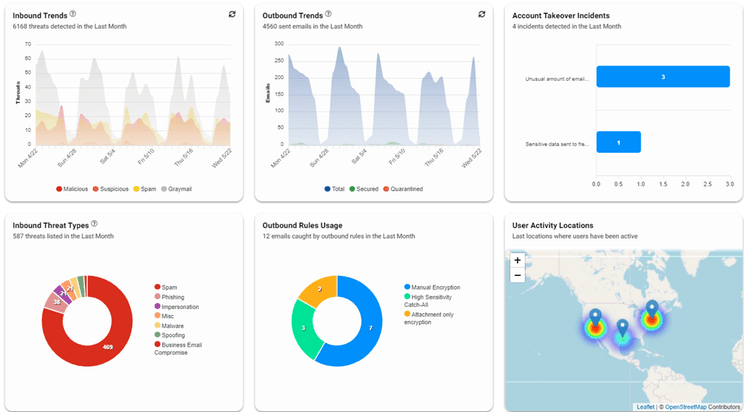Select Attachment only encryption legend entry

tap(429, 318)
